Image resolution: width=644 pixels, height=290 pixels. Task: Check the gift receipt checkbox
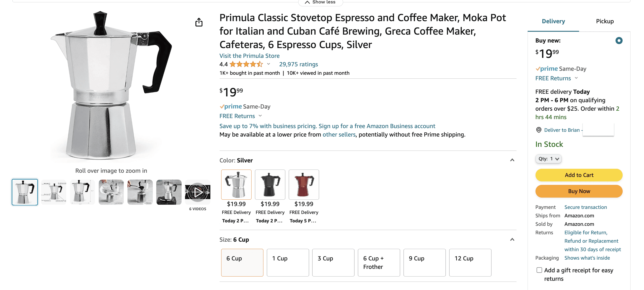(x=539, y=270)
